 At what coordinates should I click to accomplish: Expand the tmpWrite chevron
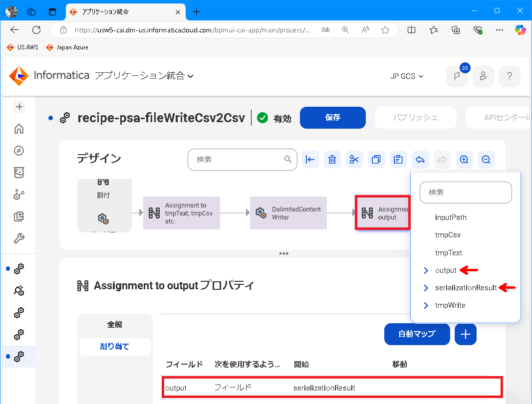426,305
